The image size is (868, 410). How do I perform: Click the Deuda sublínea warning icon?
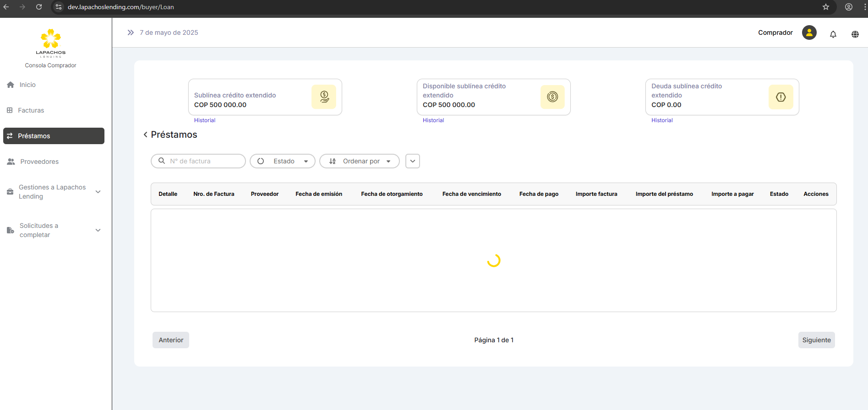click(x=781, y=97)
